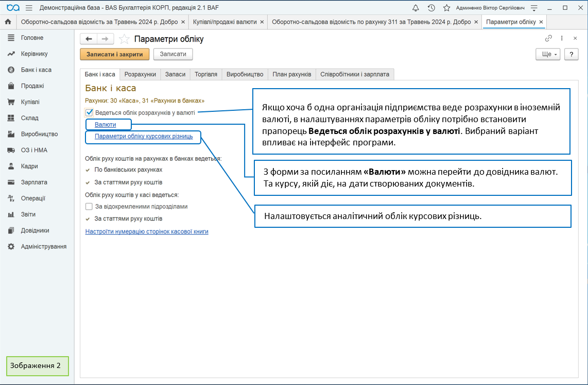Open the form's three-dot options menu
Screen dimensions: 588x385
click(562, 38)
